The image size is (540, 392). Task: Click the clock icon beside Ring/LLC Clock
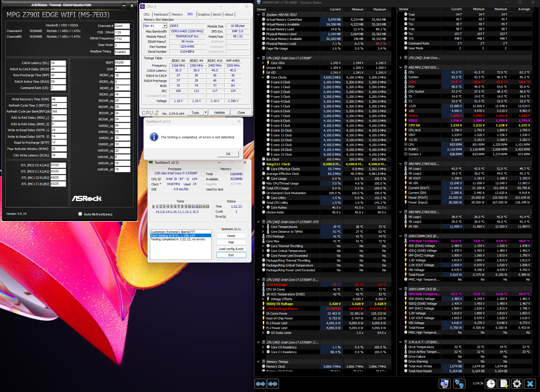[x=264, y=164]
